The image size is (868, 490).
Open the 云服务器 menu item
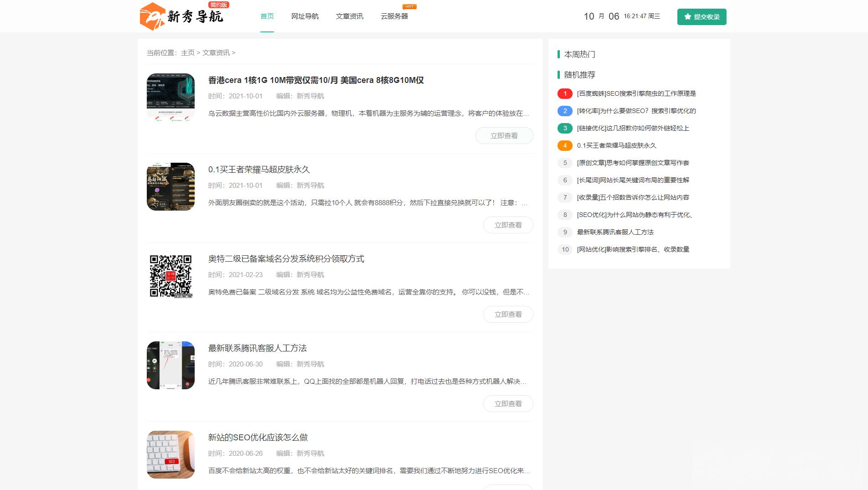394,16
